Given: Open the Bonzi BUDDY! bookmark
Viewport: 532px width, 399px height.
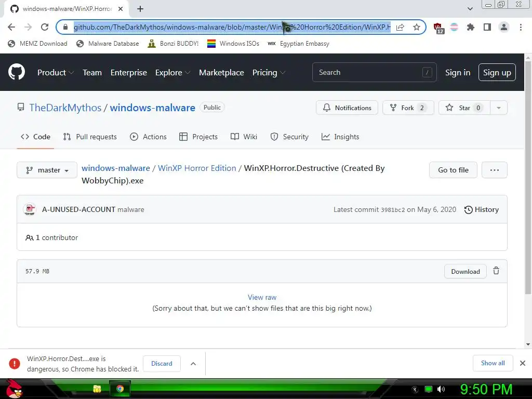Looking at the screenshot, I should click(x=173, y=44).
